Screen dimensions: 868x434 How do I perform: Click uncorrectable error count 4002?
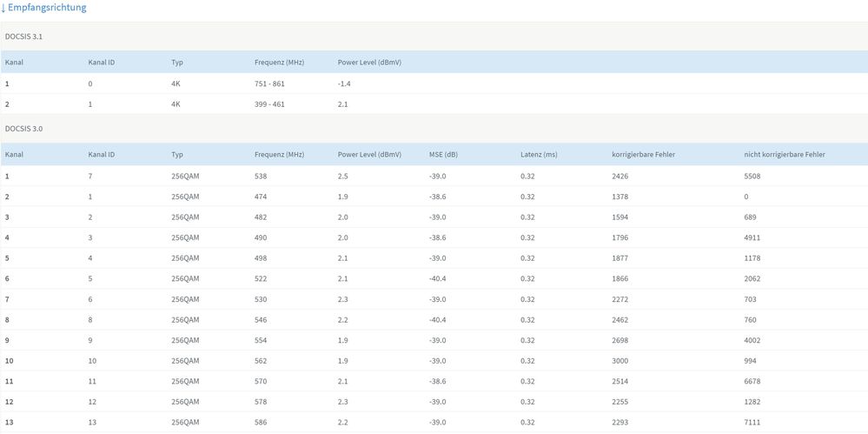pos(752,340)
